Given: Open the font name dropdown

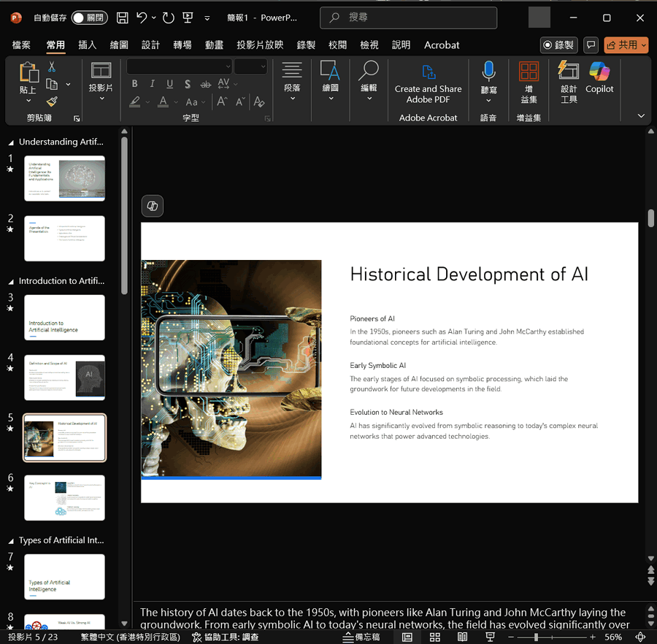Looking at the screenshot, I should pyautogui.click(x=228, y=66).
